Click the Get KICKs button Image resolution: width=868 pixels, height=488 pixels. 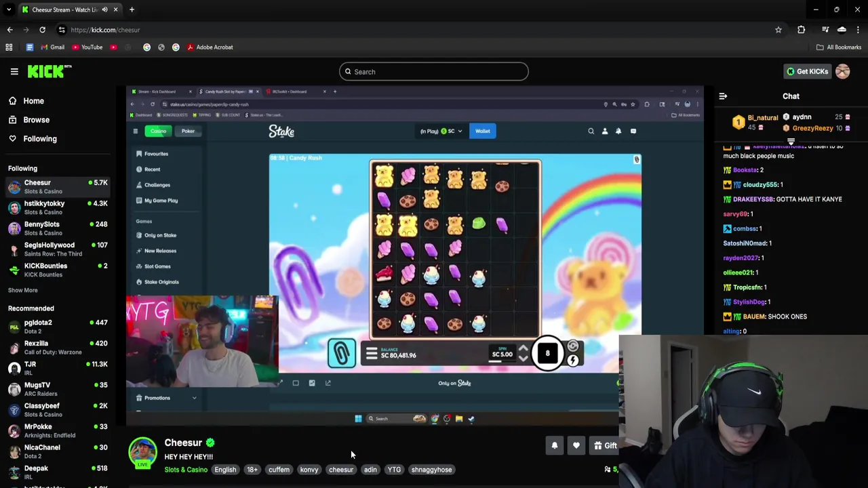807,71
